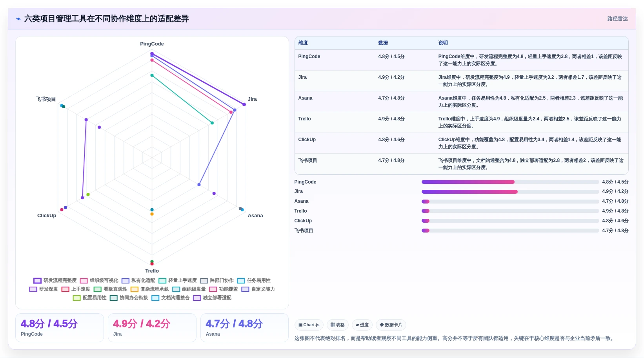This screenshot has height=358, width=644.
Task: Open the Asana data card
Action: [x=244, y=328]
